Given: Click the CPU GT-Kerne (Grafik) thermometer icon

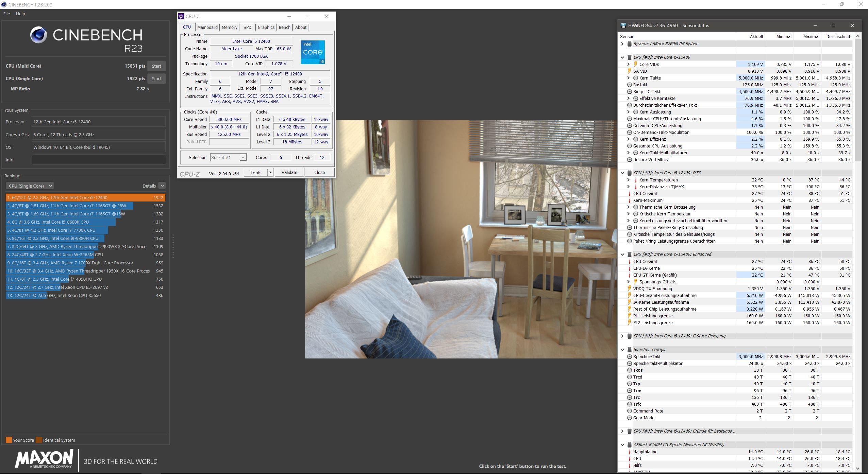Looking at the screenshot, I should [x=629, y=275].
